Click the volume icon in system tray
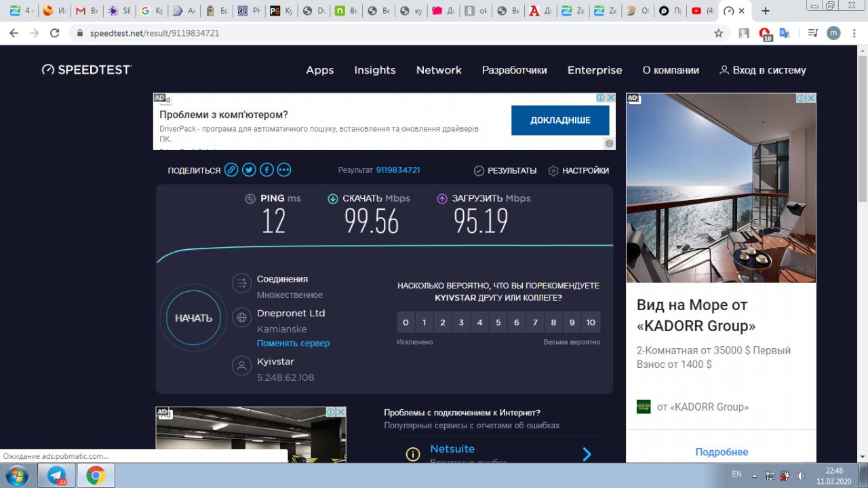868x488 pixels. [800, 475]
